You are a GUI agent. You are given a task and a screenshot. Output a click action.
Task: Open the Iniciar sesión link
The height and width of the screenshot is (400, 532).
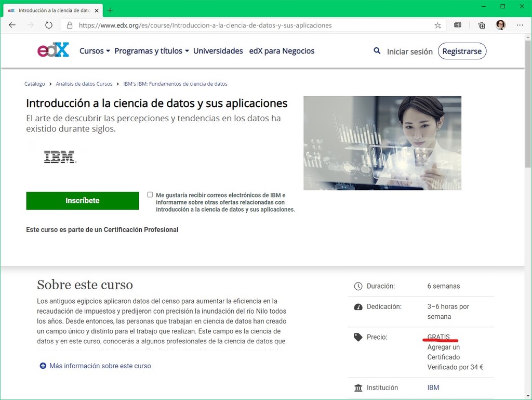[x=410, y=51]
